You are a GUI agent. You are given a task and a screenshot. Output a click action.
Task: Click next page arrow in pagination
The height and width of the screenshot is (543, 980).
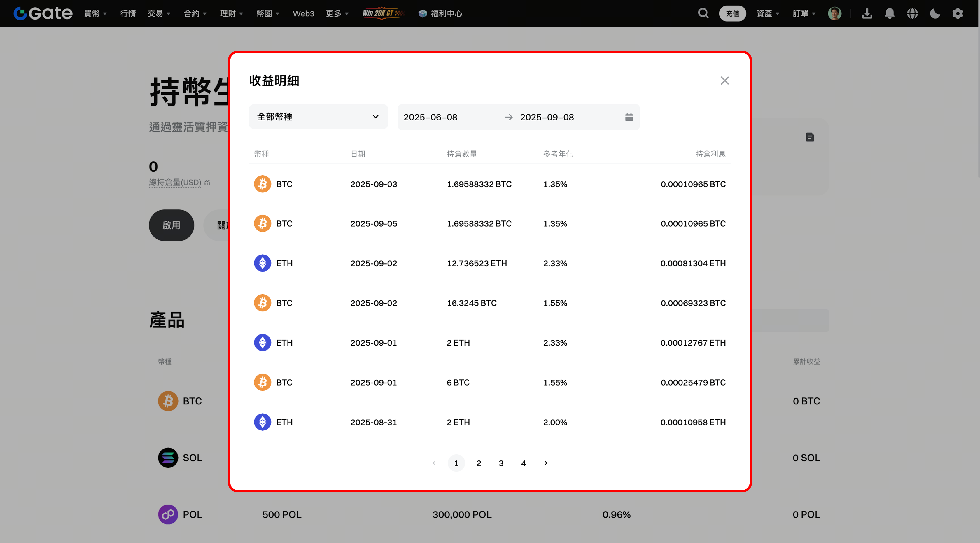coord(545,463)
